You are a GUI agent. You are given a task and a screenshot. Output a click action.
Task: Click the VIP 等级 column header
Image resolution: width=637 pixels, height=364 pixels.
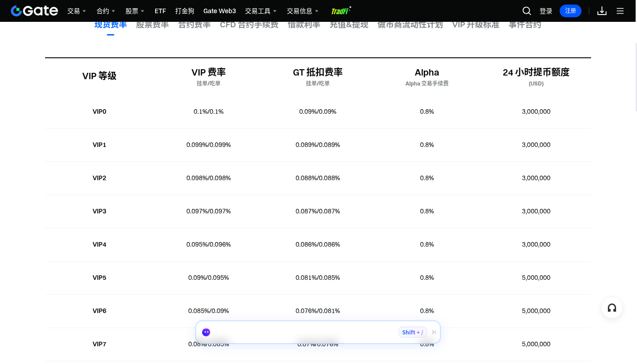99,76
